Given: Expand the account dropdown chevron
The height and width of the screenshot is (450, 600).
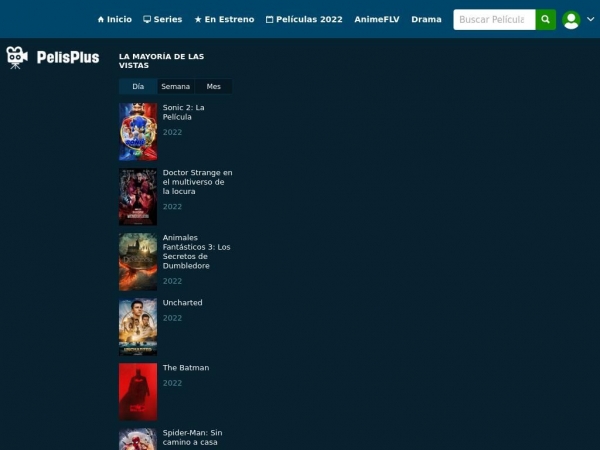Looking at the screenshot, I should click(x=590, y=19).
